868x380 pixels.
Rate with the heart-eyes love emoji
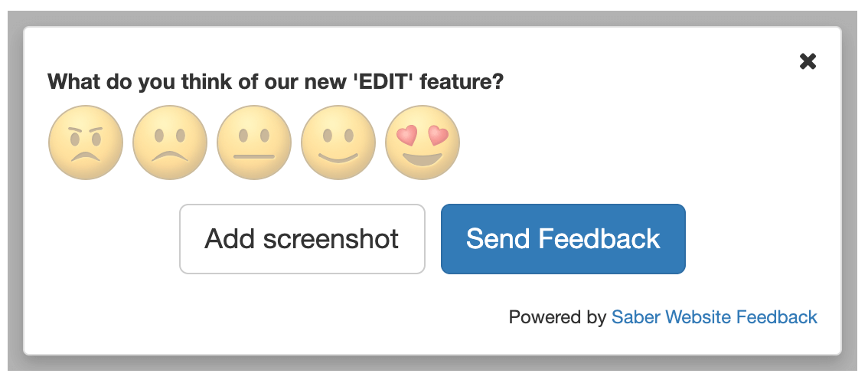click(423, 143)
